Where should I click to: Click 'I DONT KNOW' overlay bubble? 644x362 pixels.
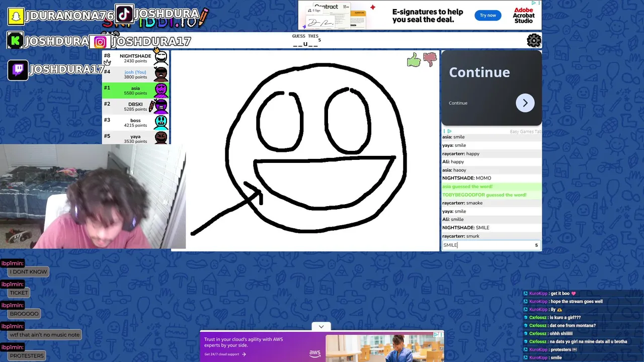coord(29,272)
